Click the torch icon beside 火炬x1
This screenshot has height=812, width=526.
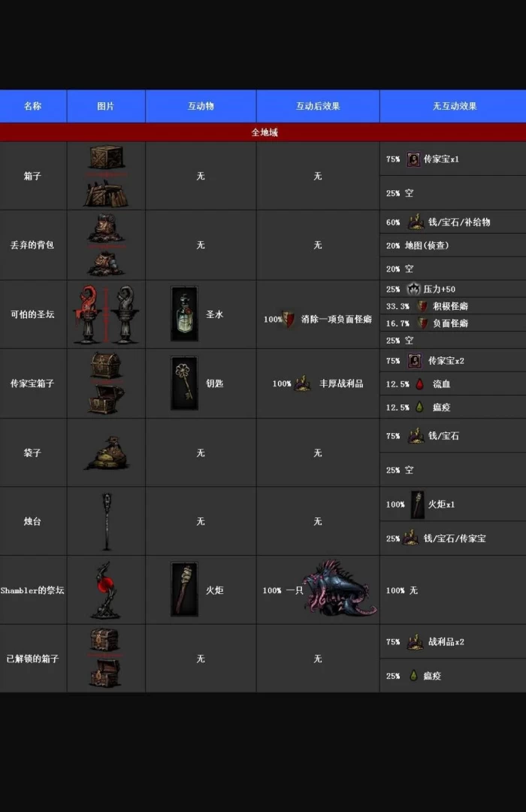click(x=417, y=504)
